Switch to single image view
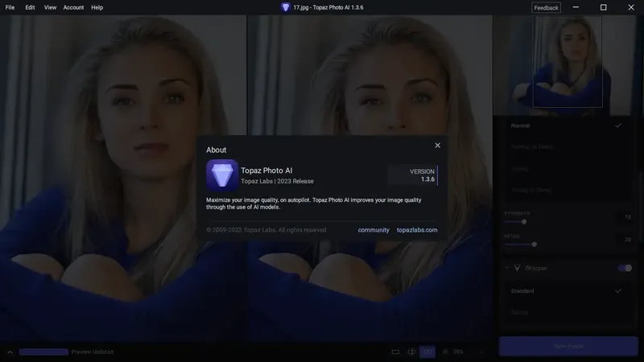The height and width of the screenshot is (362, 644). click(x=395, y=352)
